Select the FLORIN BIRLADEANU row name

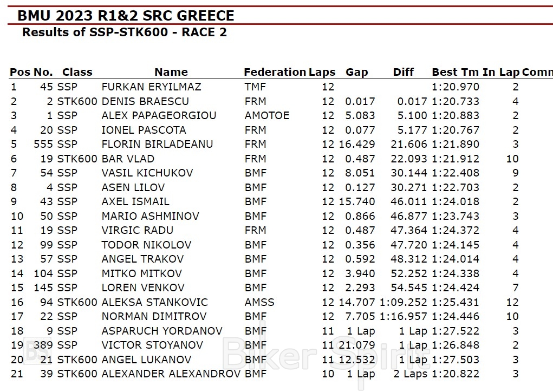coord(157,144)
